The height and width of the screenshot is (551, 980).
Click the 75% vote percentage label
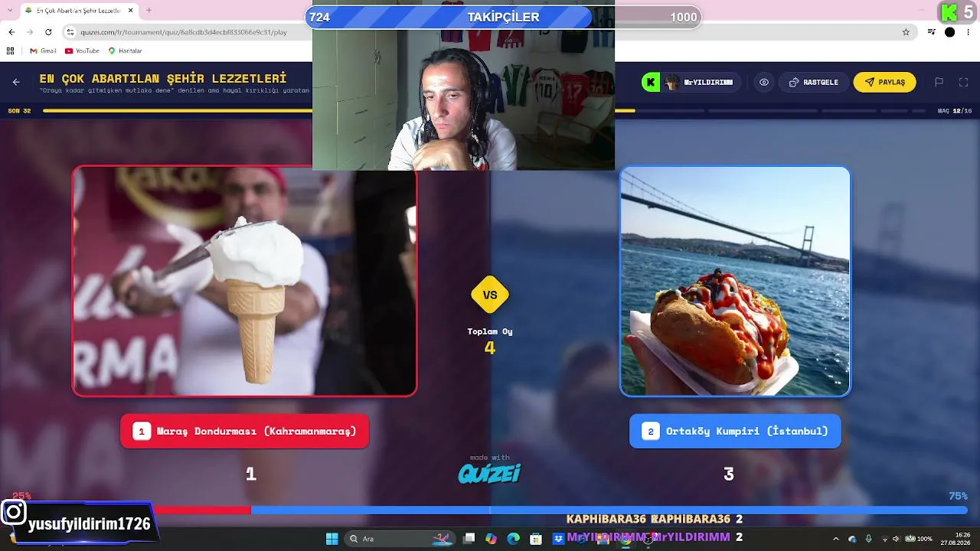coord(958,496)
